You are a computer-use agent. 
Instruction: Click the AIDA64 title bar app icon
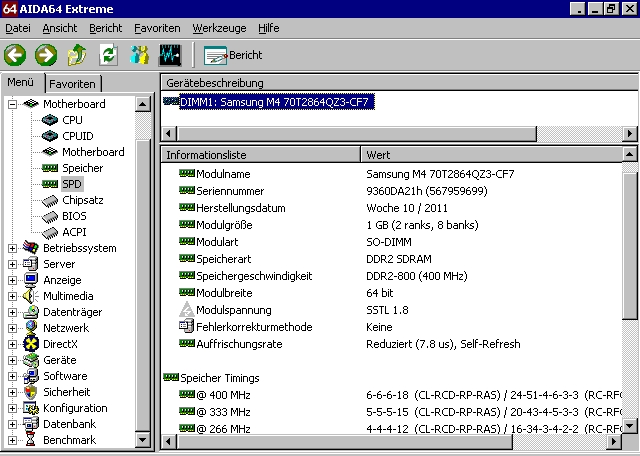pyautogui.click(x=9, y=9)
